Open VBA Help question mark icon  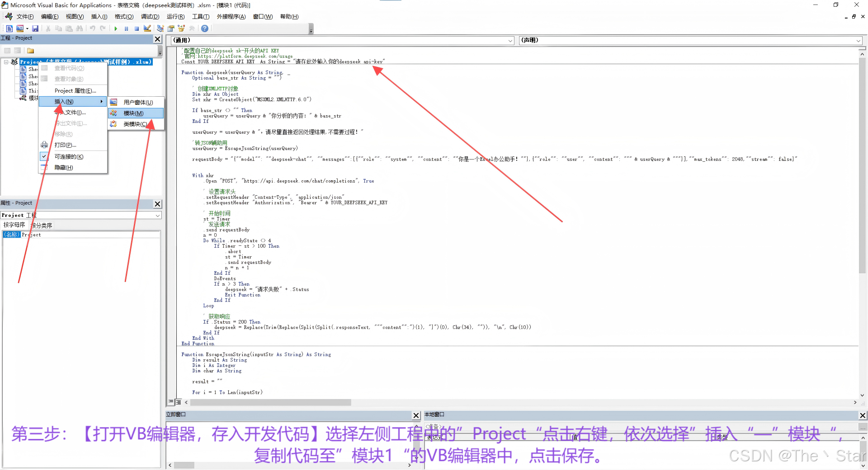pos(205,28)
